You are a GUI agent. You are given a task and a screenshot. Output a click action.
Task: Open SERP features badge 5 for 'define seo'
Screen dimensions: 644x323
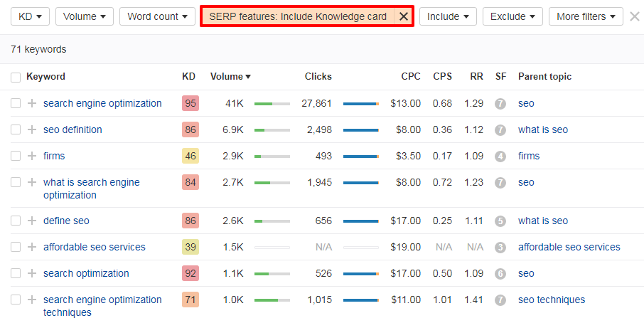500,221
